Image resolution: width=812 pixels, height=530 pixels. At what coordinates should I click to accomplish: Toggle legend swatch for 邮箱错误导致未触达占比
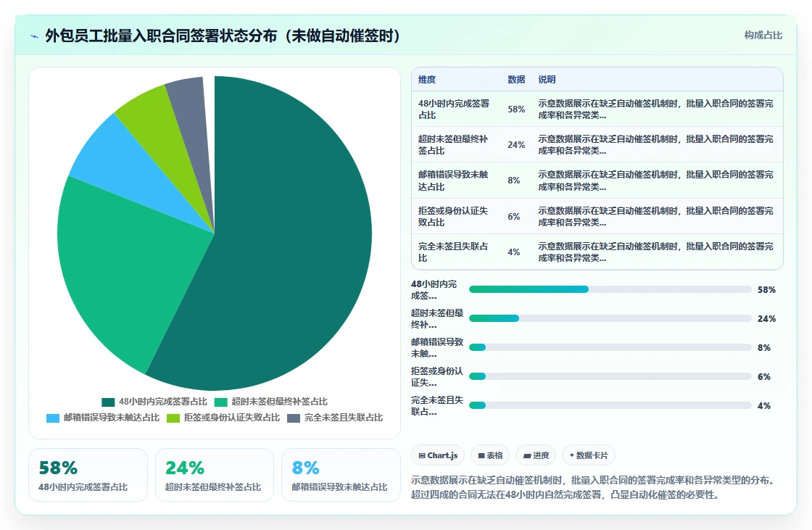[x=53, y=418]
